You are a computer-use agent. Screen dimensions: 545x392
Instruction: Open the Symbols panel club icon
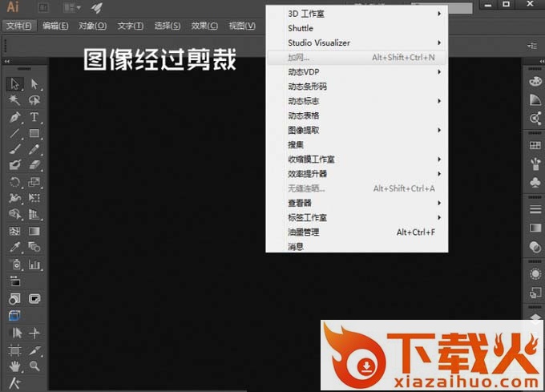535,183
